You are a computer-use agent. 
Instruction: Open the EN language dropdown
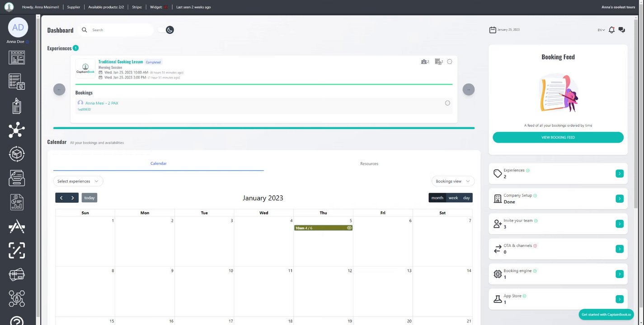click(601, 30)
